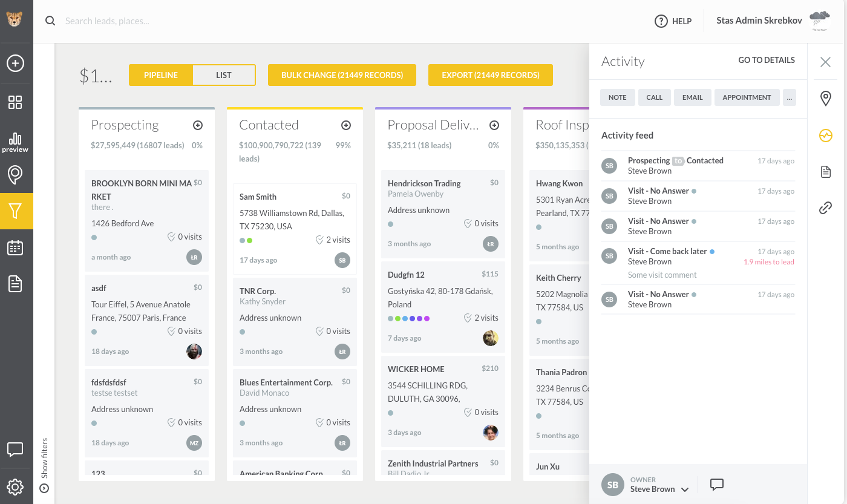The width and height of the screenshot is (847, 504).
Task: Open the document icon in Activity side rail
Action: pyautogui.click(x=825, y=172)
